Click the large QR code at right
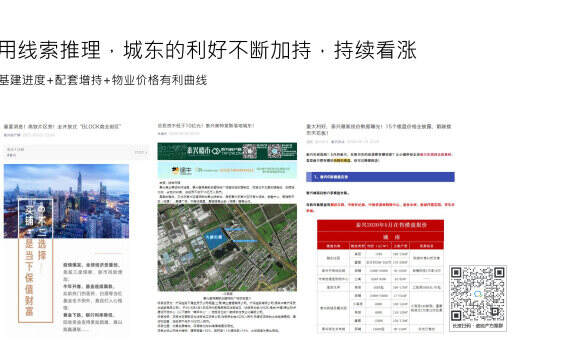Screen dimensions: 570x360 click(x=478, y=294)
